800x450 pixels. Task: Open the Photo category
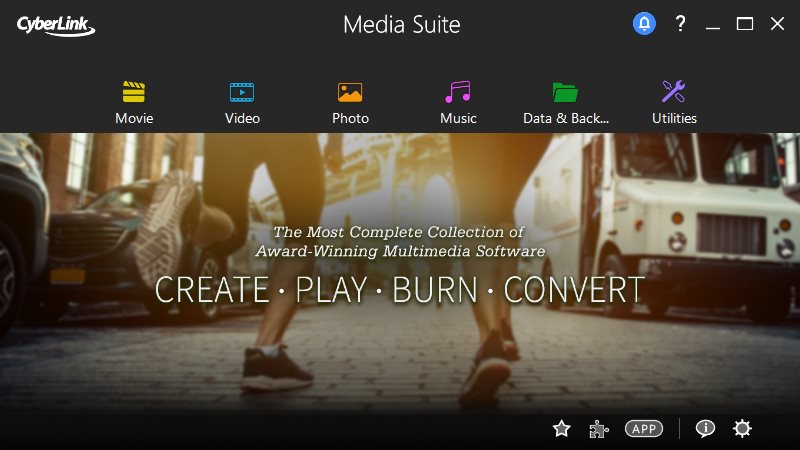[350, 103]
